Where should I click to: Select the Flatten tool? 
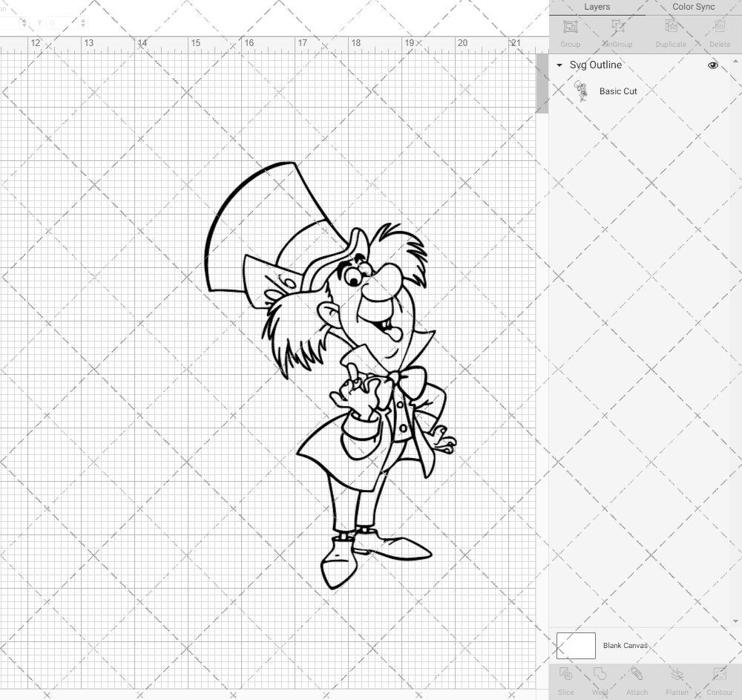(677, 679)
